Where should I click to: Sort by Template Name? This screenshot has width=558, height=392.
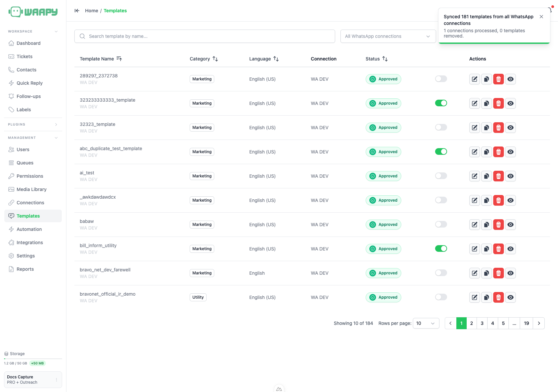(x=101, y=59)
